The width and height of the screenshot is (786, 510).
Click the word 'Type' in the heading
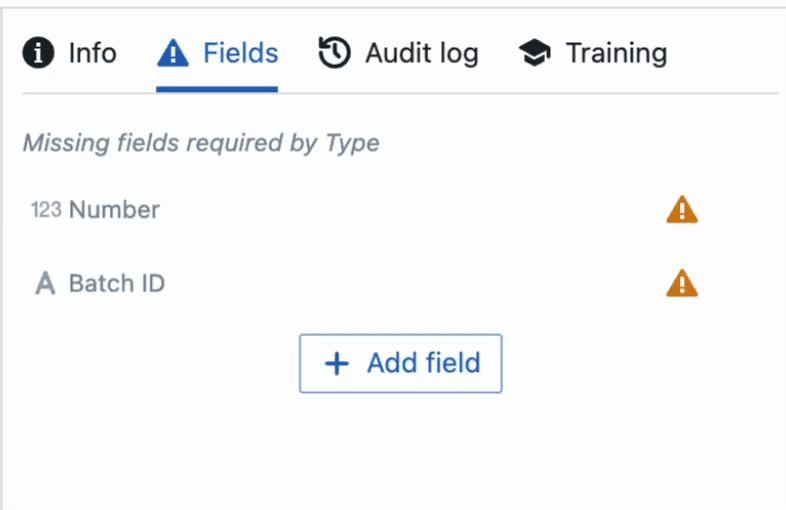coord(352,144)
